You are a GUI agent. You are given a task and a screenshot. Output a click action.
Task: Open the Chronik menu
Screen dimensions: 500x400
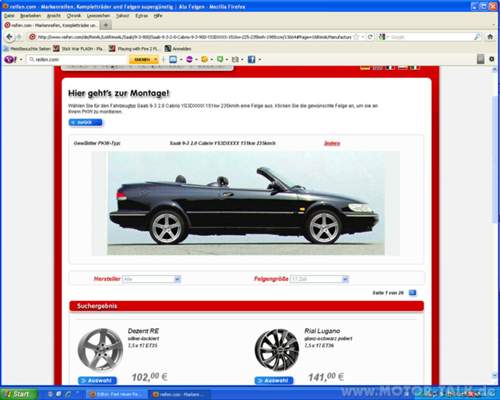tap(74, 16)
